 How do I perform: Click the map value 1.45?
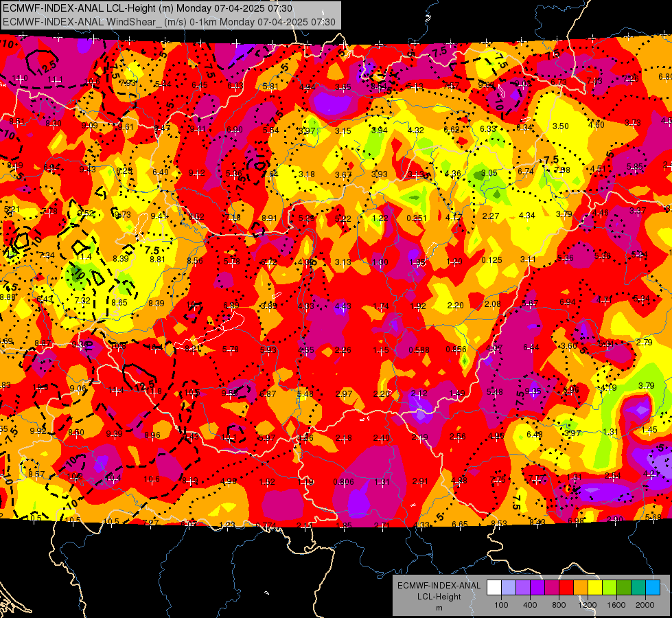[649, 430]
